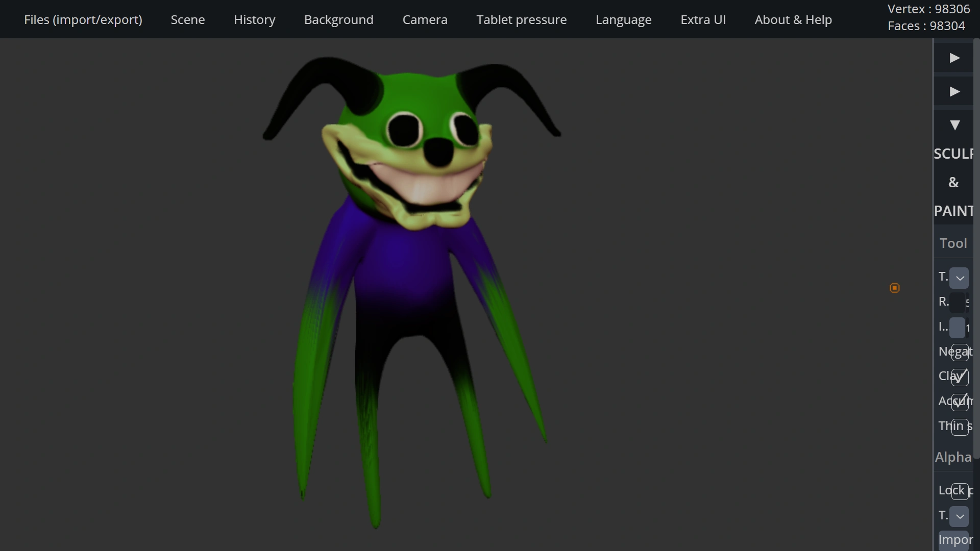Expand the topmost collapsed sidebar panel
Screen dimensions: 980x551
[x=954, y=58]
